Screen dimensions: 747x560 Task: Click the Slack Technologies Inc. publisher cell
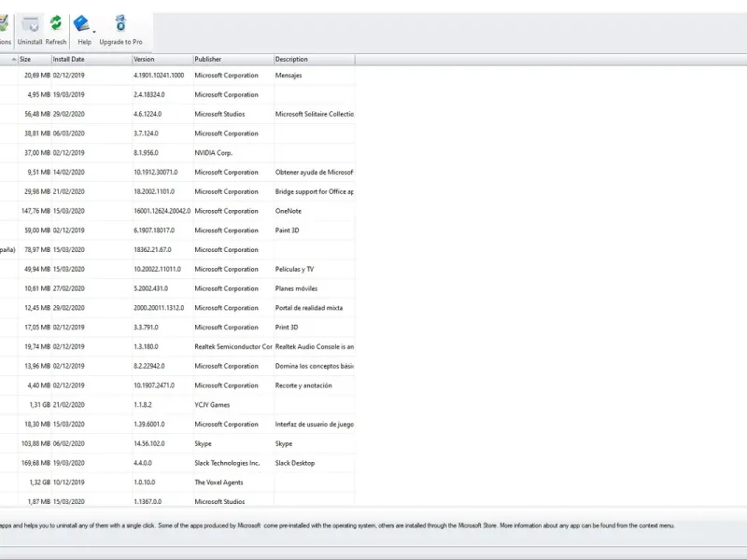pyautogui.click(x=227, y=463)
